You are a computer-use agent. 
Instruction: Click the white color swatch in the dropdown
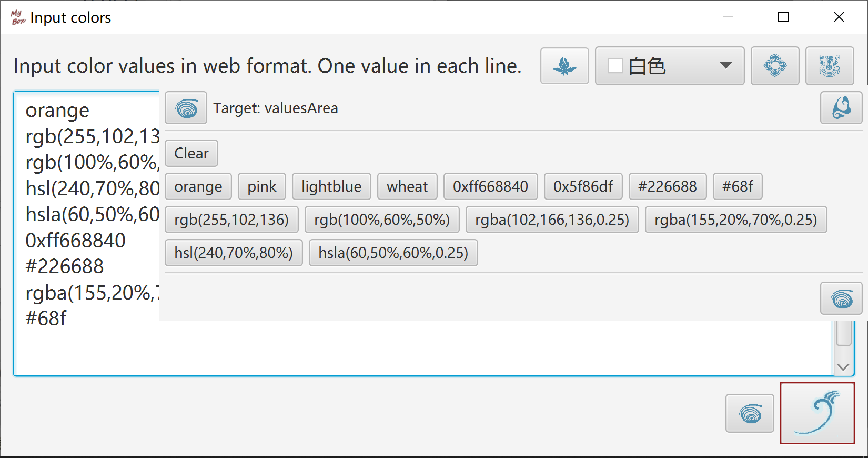pyautogui.click(x=615, y=66)
